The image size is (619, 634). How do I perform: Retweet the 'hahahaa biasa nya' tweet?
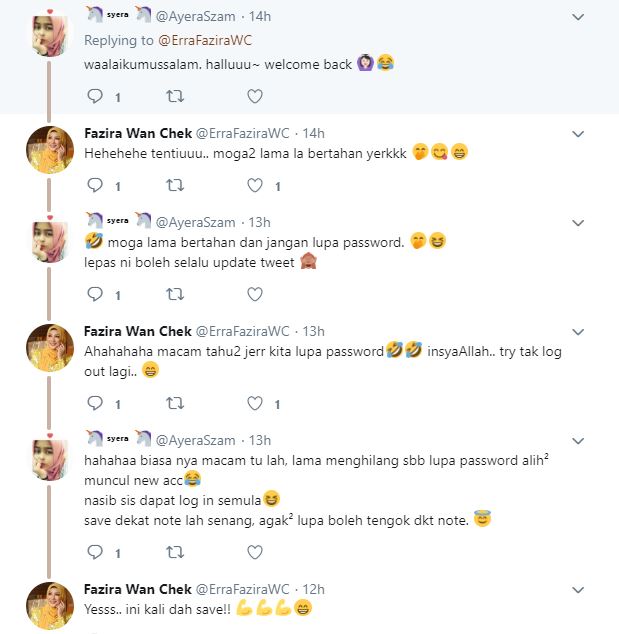pos(174,552)
